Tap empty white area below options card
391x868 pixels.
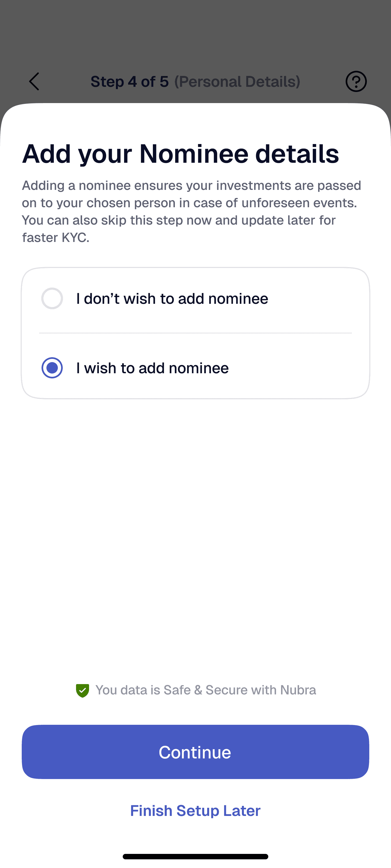pos(195,539)
